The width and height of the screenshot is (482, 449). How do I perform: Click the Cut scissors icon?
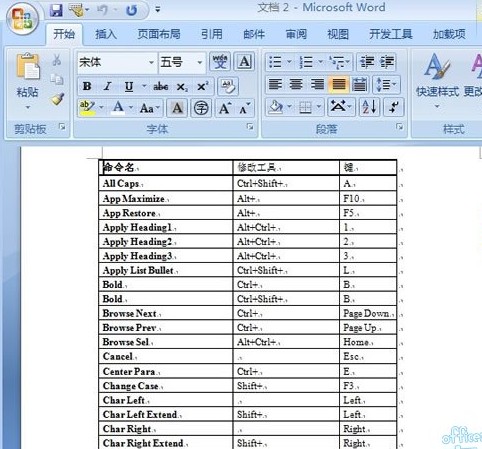tap(57, 60)
